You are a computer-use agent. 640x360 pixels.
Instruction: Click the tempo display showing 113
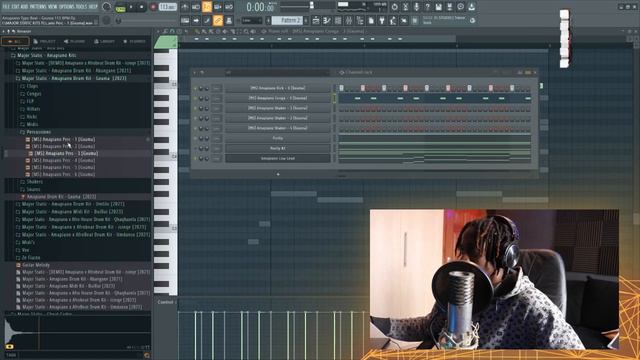coord(167,7)
